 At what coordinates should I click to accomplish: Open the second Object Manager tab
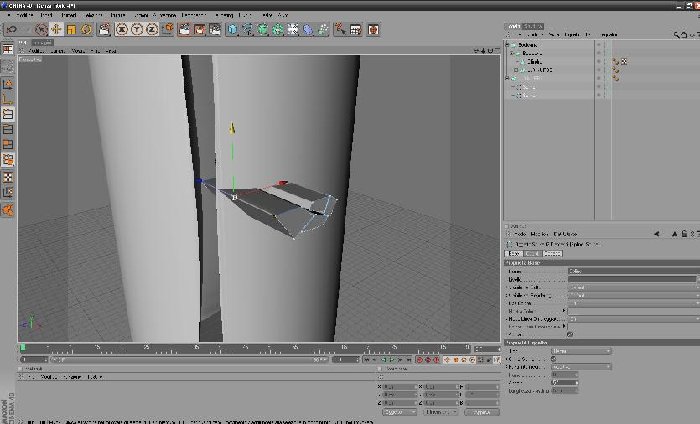[533, 26]
